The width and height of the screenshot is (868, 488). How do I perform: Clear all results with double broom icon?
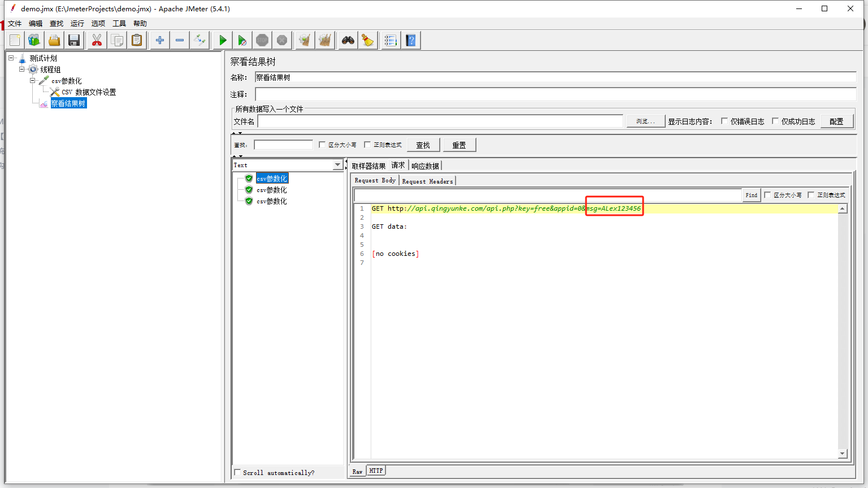tap(325, 40)
